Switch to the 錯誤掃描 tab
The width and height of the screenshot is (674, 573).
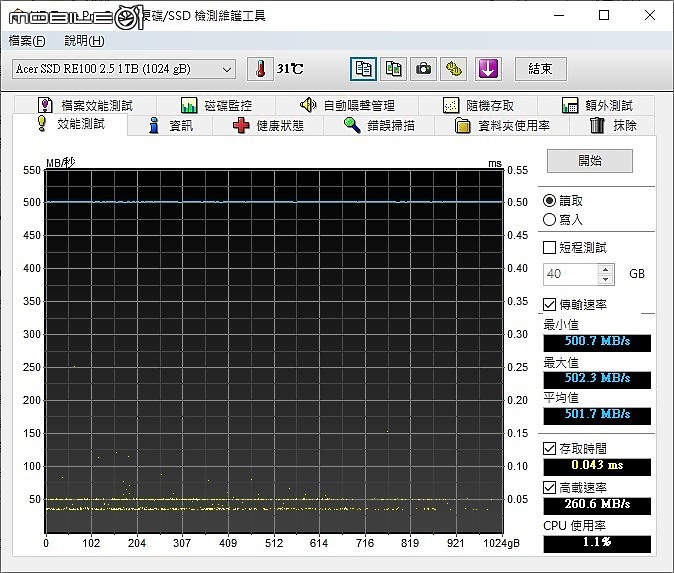[x=379, y=126]
